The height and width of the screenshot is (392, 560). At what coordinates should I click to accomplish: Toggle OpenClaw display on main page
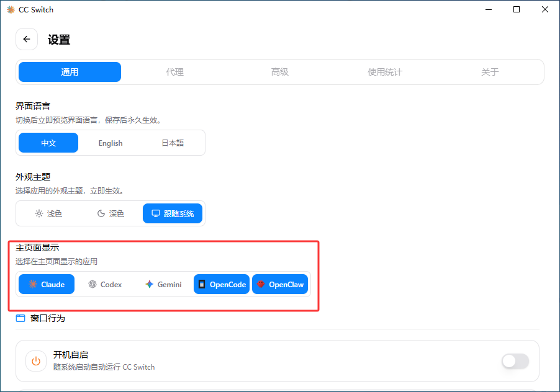(x=280, y=284)
